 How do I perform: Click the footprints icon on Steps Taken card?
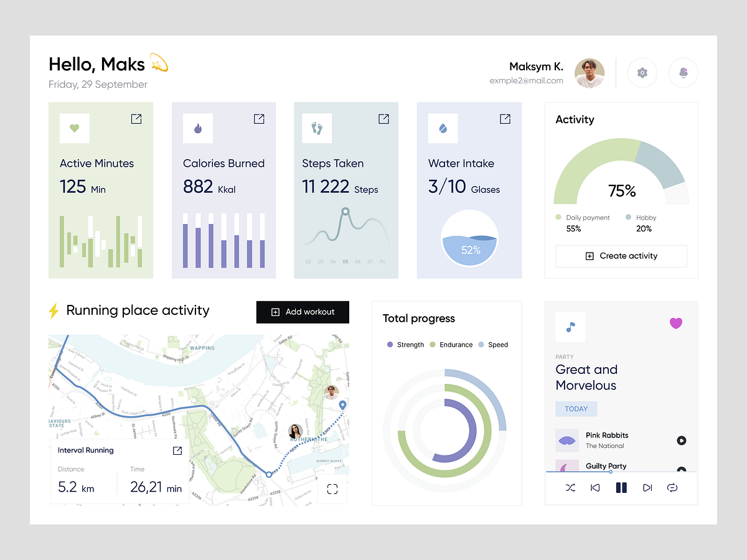[x=316, y=128]
